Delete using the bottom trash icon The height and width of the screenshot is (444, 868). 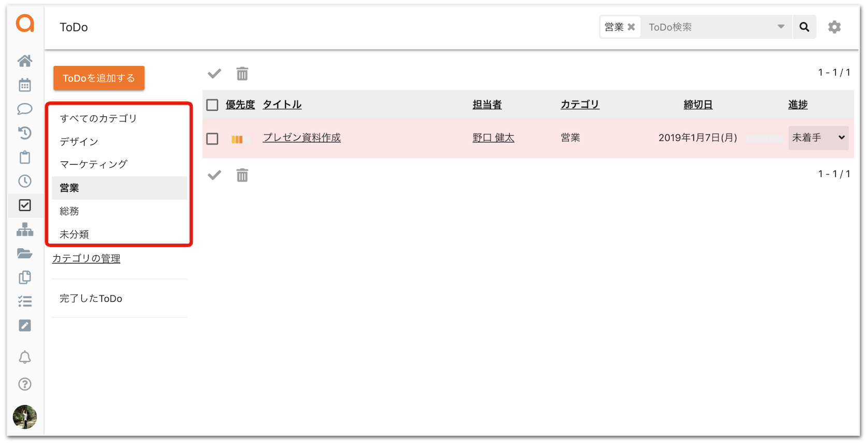point(242,175)
